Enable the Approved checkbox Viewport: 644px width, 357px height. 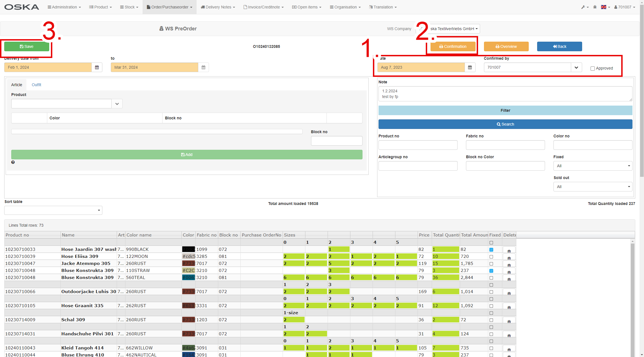pos(593,68)
